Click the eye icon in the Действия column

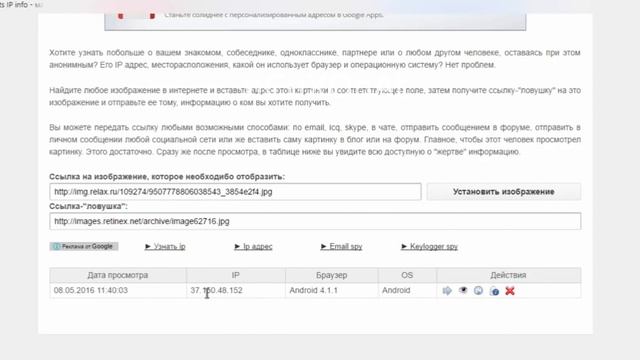coord(463,290)
